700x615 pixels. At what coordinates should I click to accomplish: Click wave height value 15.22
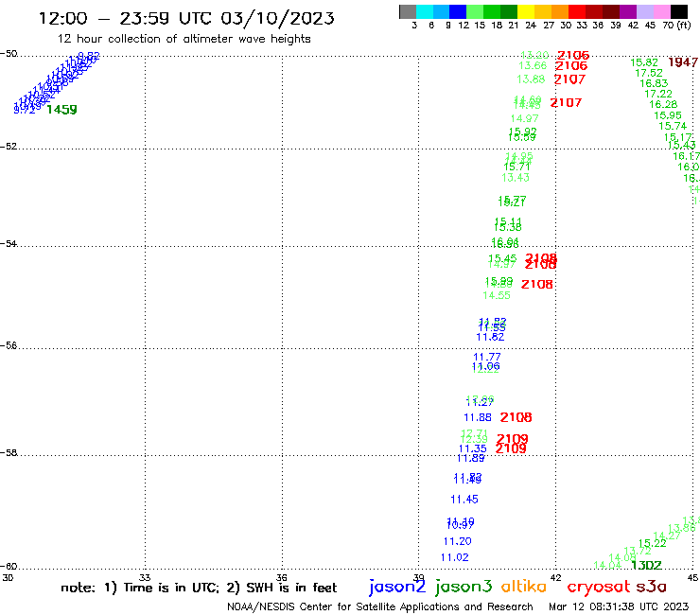coord(653,543)
